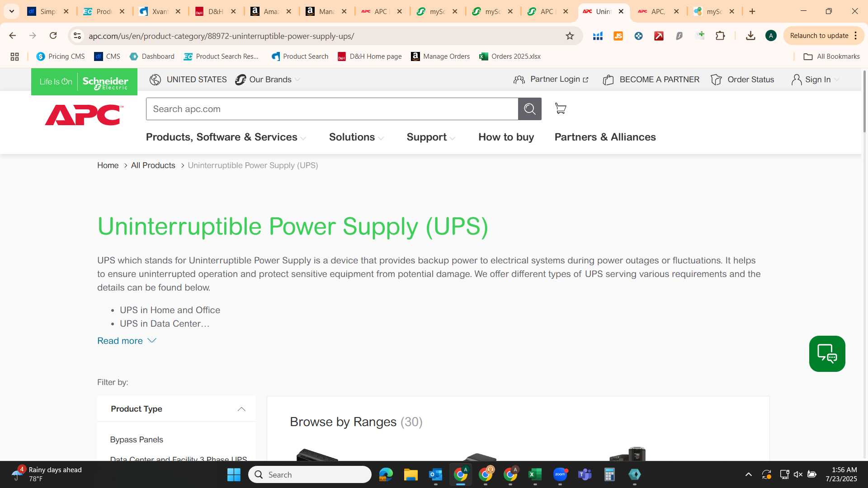The height and width of the screenshot is (488, 868).
Task: Open File Explorer from taskbar
Action: (x=410, y=474)
